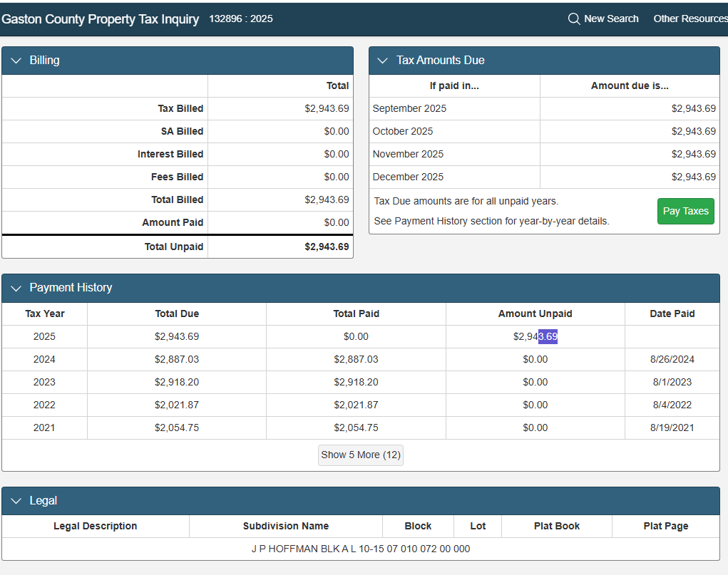The height and width of the screenshot is (575, 728).
Task: Collapse the Payment History chevron
Action: 16,288
